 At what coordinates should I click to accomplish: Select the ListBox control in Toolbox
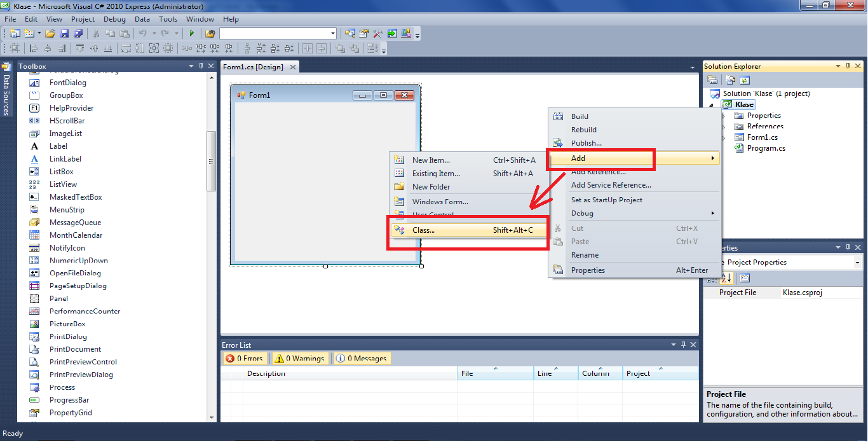pyautogui.click(x=61, y=172)
